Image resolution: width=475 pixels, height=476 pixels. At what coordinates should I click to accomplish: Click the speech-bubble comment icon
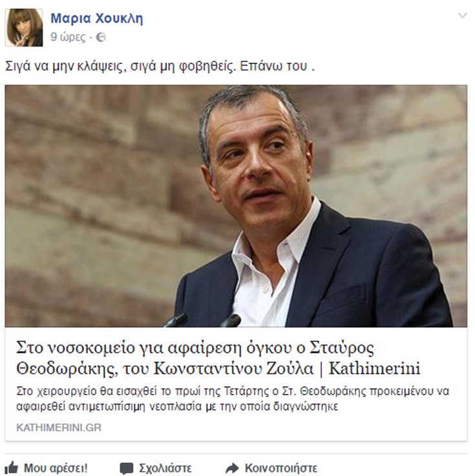click(126, 468)
